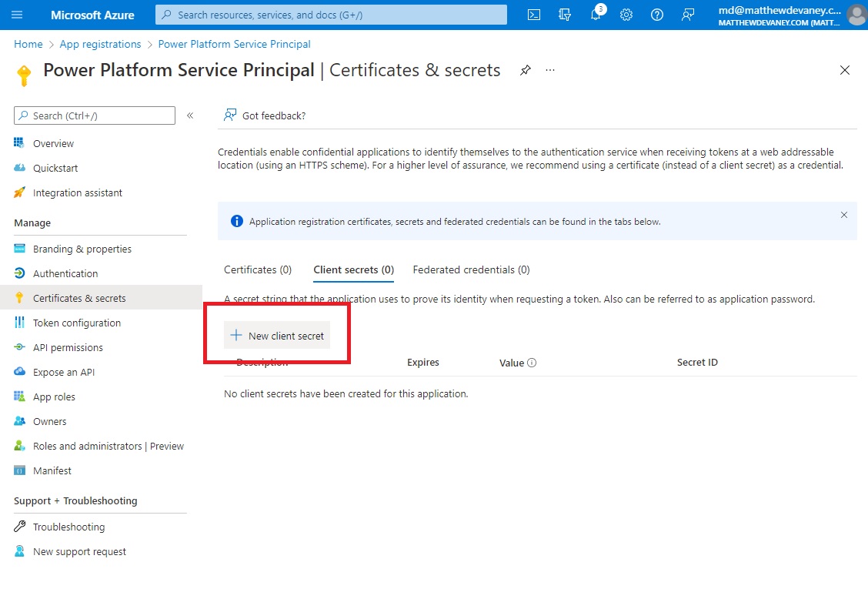Dismiss the blue information banner
This screenshot has width=868, height=599.
(843, 215)
